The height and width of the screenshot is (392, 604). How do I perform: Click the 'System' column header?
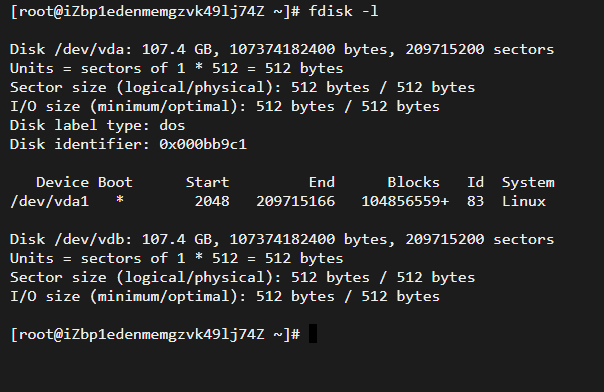coord(528,182)
